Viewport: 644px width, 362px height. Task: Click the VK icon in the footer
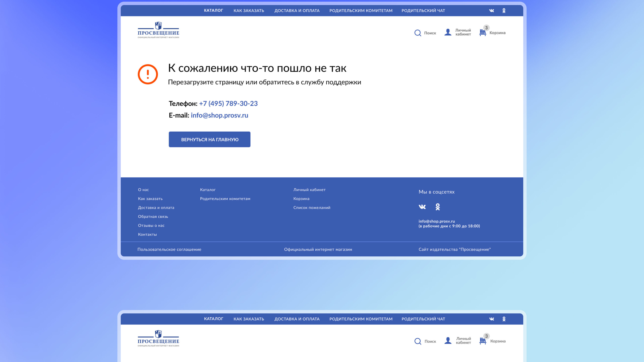pyautogui.click(x=422, y=207)
